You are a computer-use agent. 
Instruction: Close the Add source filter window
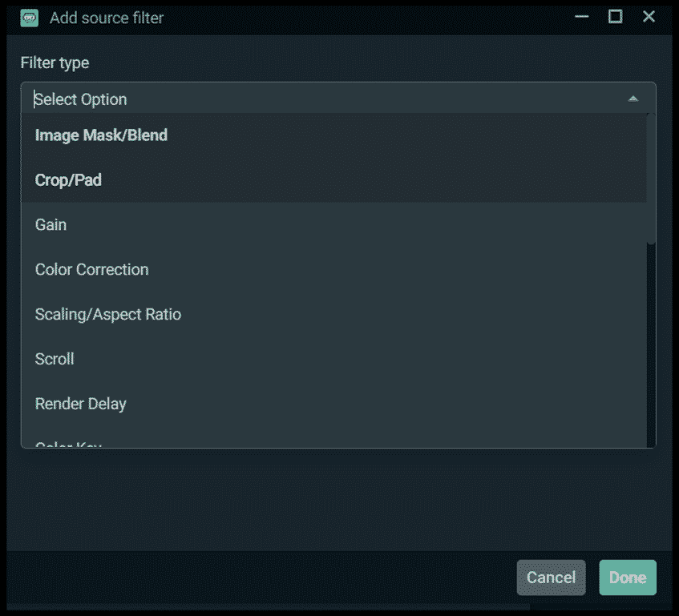click(x=649, y=17)
